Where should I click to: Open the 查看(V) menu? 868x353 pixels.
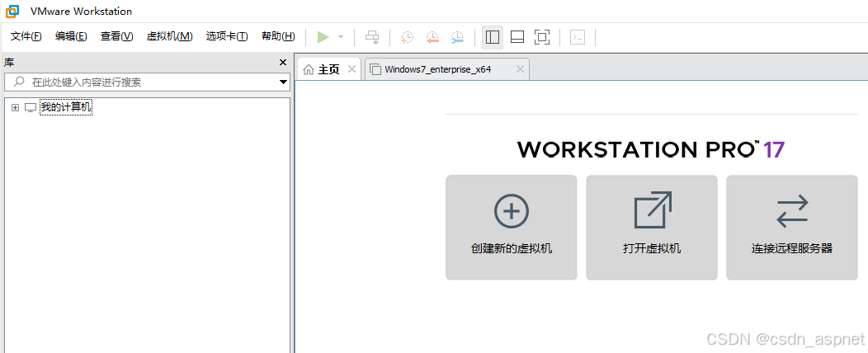pyautogui.click(x=117, y=36)
